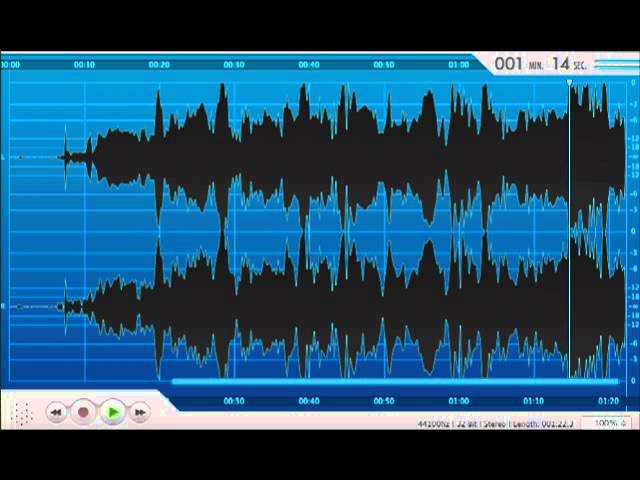Click the 32 bit status text
The image size is (640, 480).
pyautogui.click(x=467, y=424)
